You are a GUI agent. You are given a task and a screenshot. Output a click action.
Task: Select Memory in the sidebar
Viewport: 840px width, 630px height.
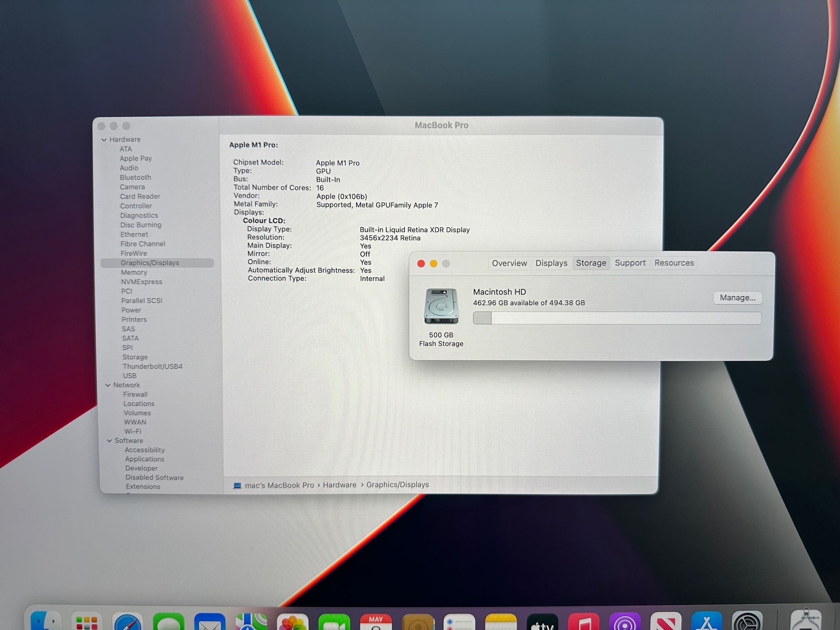coord(134,272)
